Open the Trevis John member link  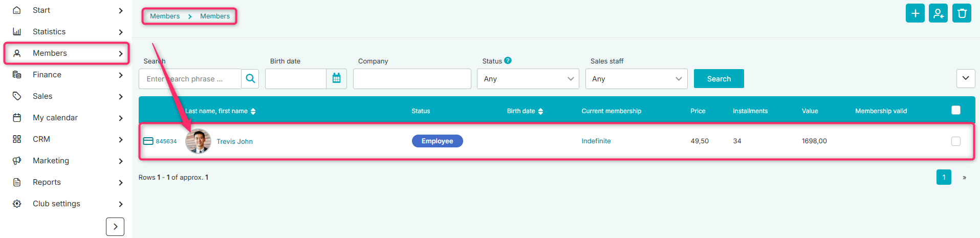[234, 142]
